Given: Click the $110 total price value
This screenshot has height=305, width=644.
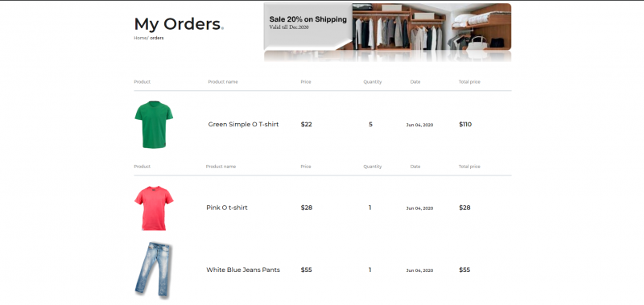Looking at the screenshot, I should point(465,125).
